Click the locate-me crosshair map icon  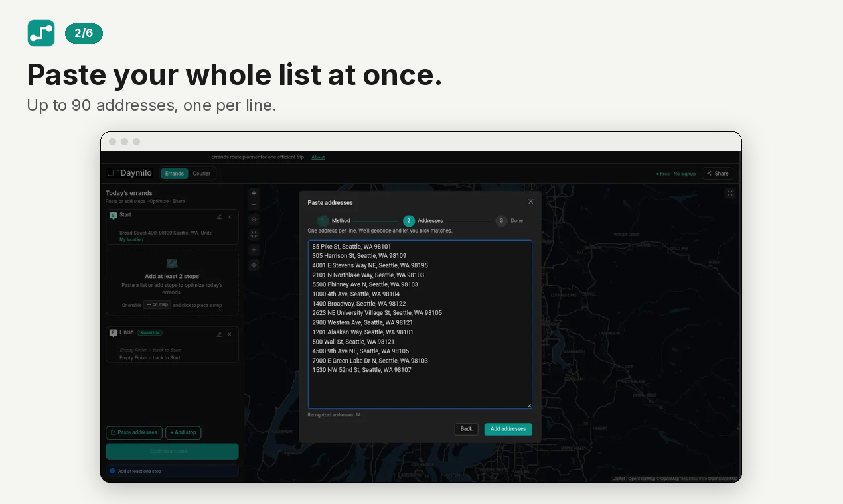coord(254,220)
